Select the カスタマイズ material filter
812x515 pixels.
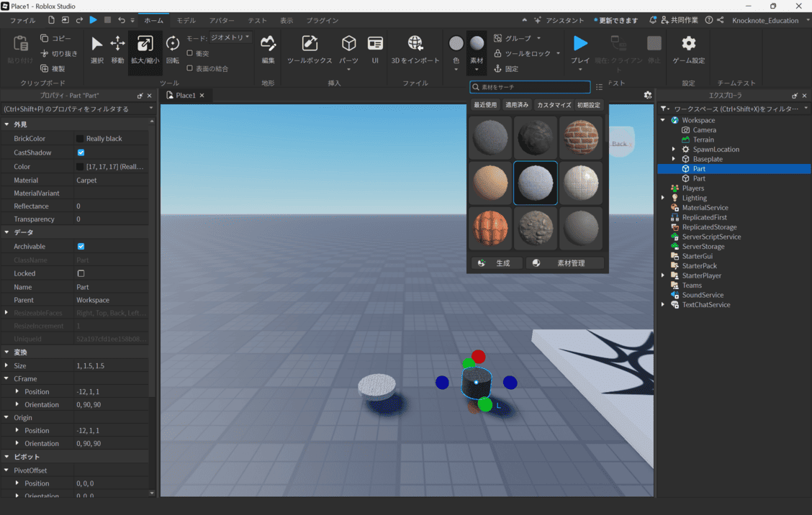pos(554,104)
